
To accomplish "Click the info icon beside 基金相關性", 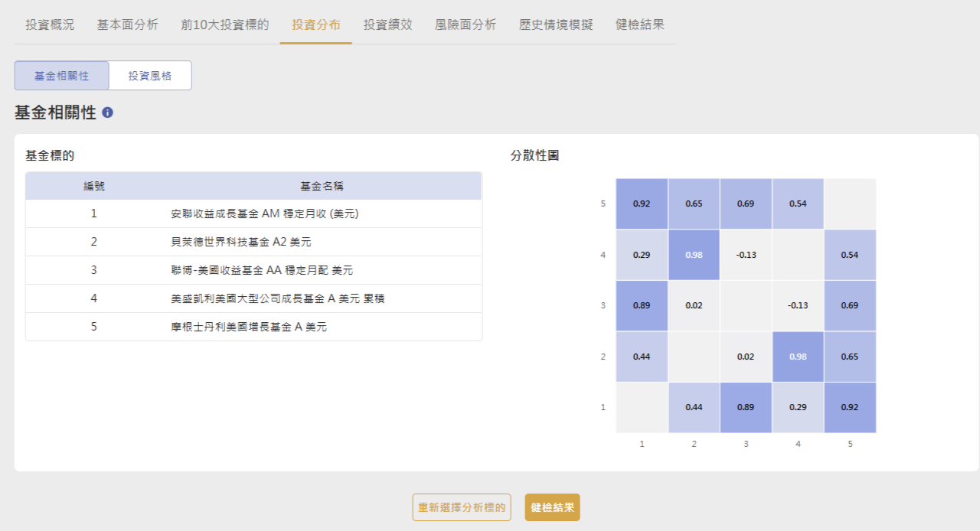I will (107, 112).
